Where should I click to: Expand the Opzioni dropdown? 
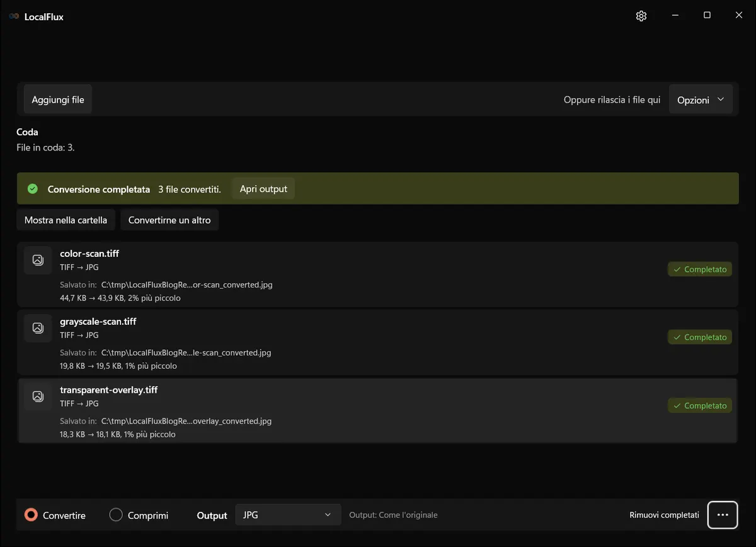pyautogui.click(x=701, y=99)
